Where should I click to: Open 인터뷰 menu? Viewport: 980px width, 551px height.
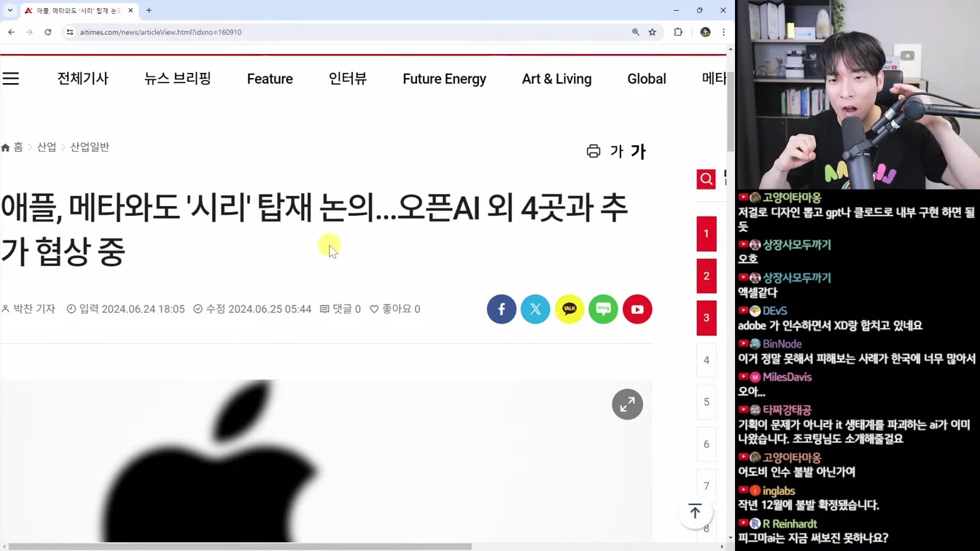click(x=348, y=79)
